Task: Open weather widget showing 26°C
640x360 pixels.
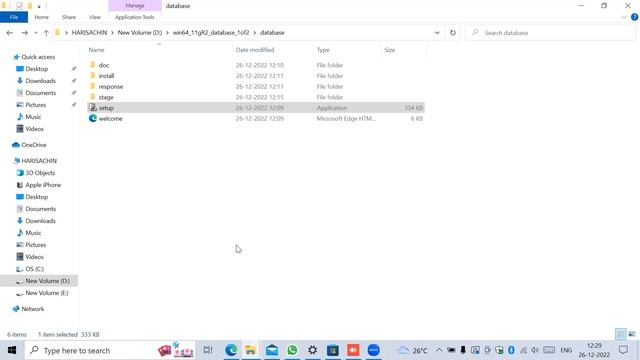Action: 412,350
